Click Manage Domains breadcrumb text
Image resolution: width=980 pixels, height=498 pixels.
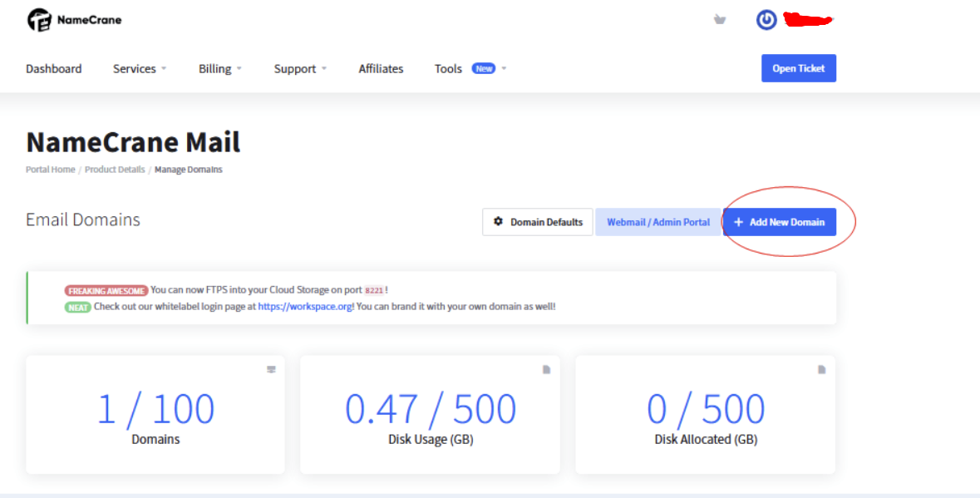(189, 170)
